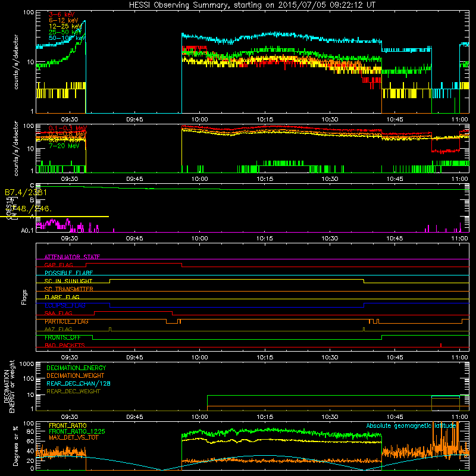The image size is (476, 476).
Task: Click the green '7-20 MeV' legend label
Action: (64, 146)
